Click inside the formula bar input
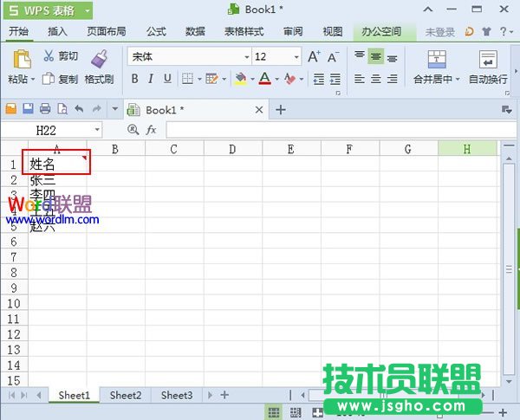 point(341,130)
